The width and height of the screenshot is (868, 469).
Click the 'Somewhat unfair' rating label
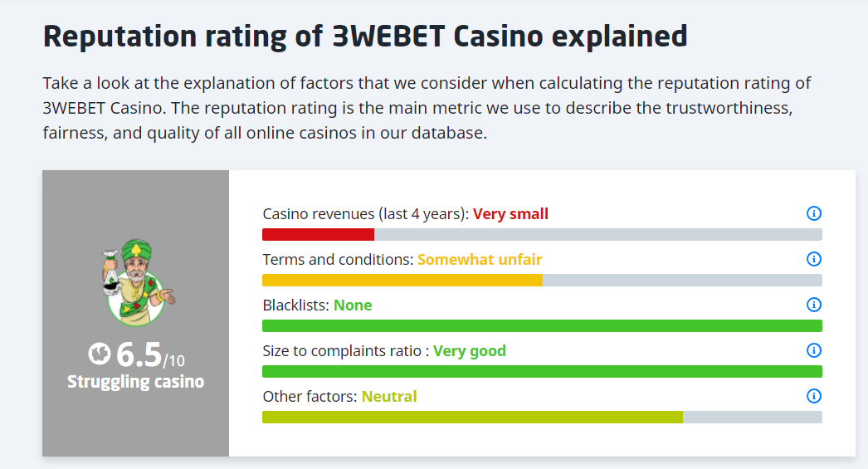click(x=480, y=260)
